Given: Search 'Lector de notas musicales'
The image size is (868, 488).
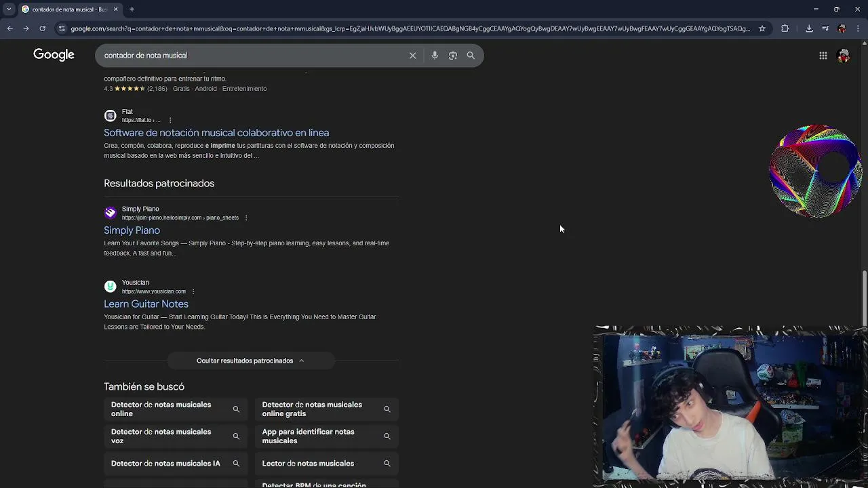Looking at the screenshot, I should point(327,464).
